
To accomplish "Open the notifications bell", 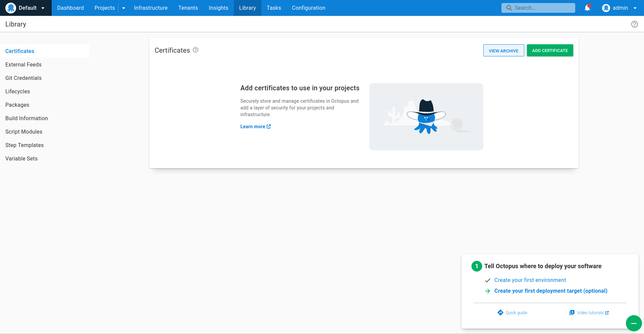I will 587,8.
